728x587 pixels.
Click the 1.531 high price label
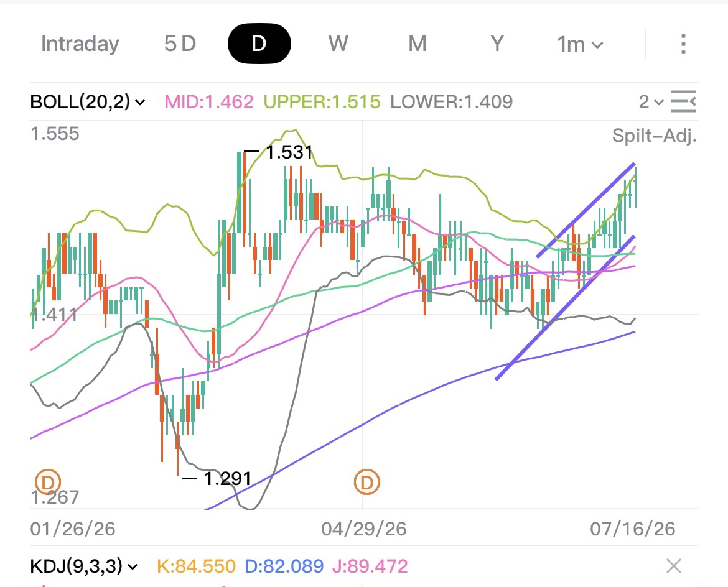(289, 152)
